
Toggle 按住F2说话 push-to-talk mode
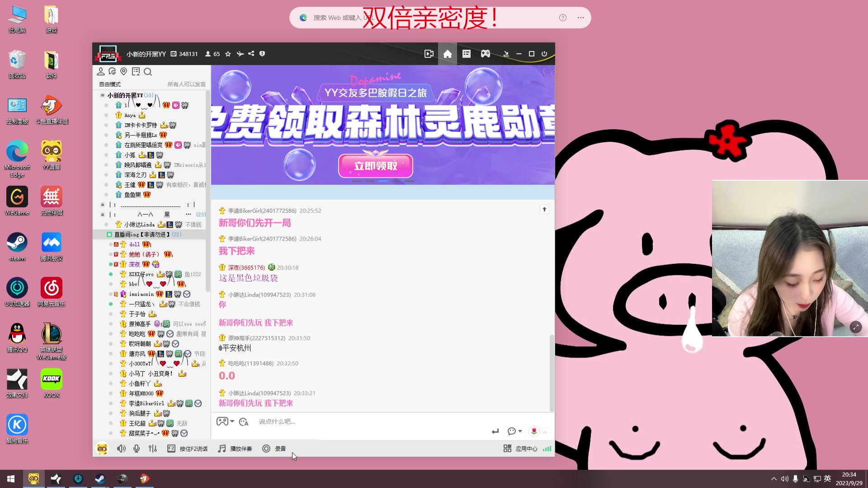point(187,448)
